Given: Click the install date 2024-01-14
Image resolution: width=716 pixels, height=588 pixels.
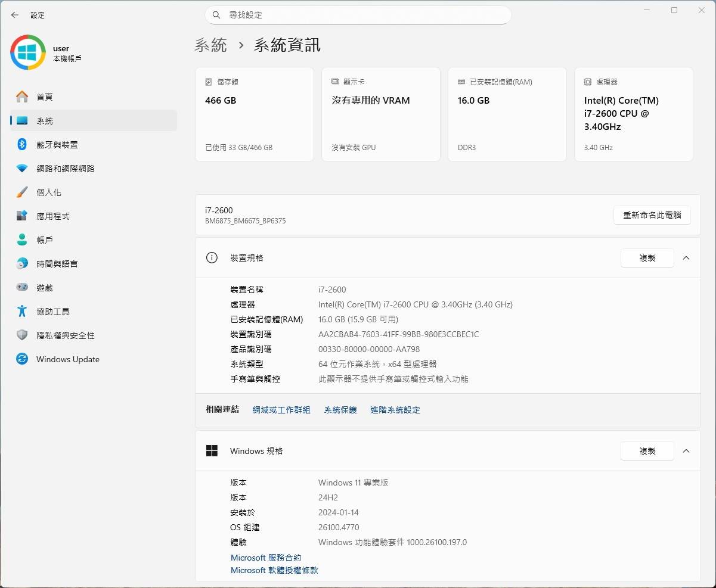Looking at the screenshot, I should pos(339,512).
